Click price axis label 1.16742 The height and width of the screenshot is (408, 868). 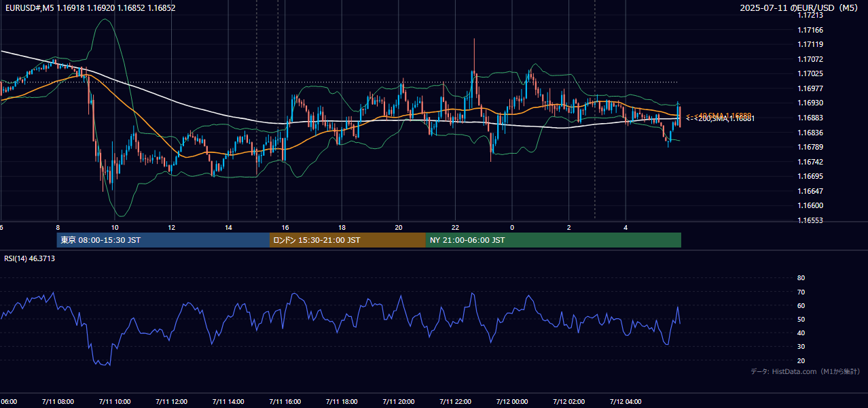click(810, 162)
